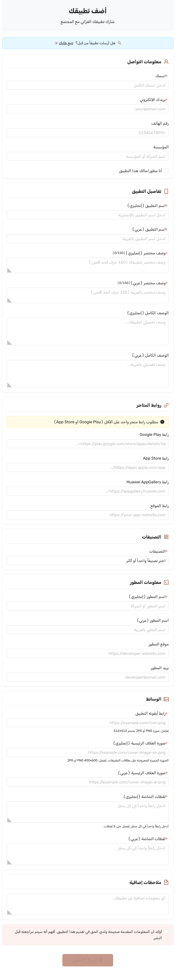Click the رابط أيقونة التطبيق icon URL field
This screenshot has width=187, height=980.
tap(88, 722)
